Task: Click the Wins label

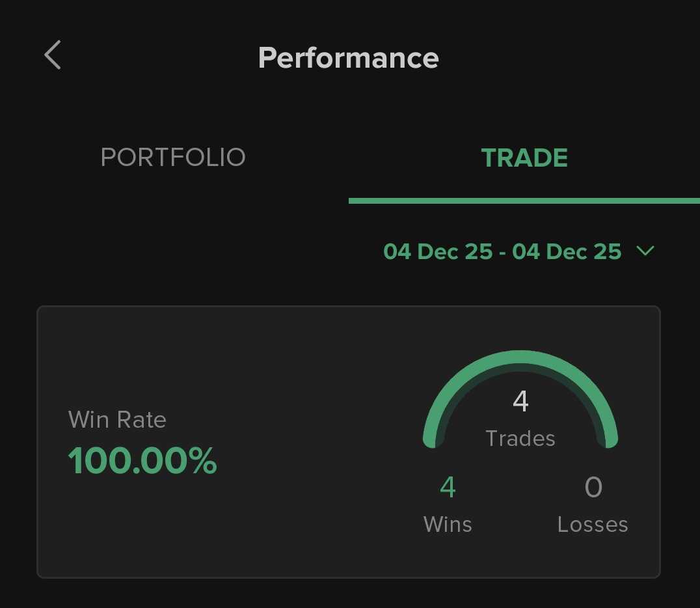Action: pyautogui.click(x=448, y=524)
